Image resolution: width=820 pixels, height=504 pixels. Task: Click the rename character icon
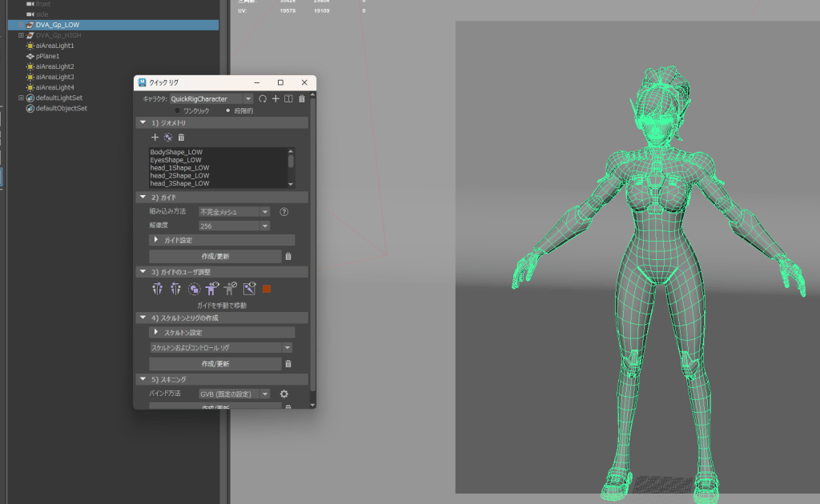(288, 98)
